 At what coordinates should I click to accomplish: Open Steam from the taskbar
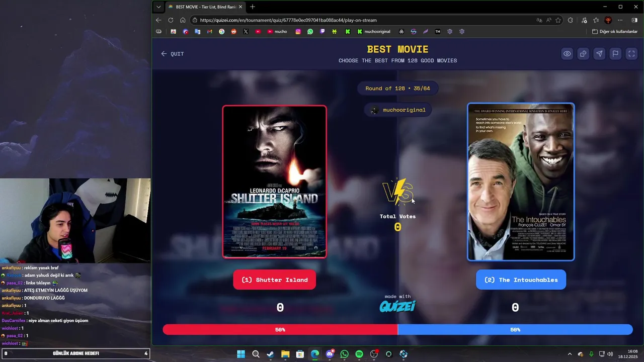click(x=270, y=354)
